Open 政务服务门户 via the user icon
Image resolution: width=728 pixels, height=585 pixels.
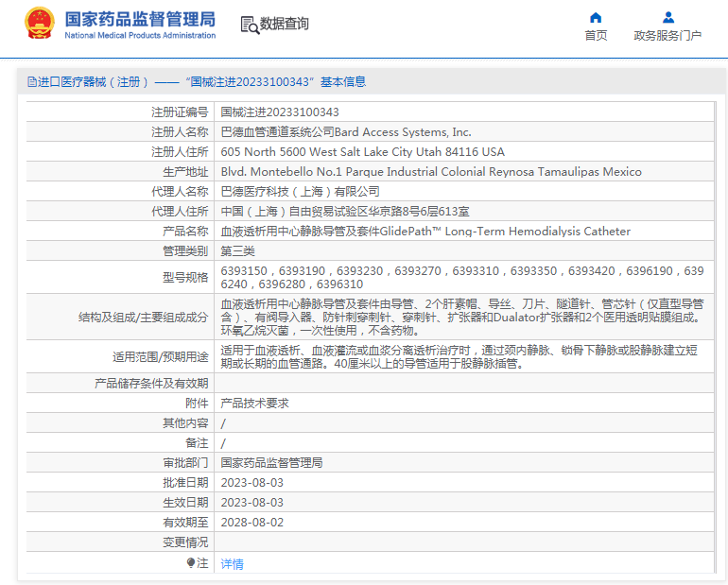tap(668, 18)
